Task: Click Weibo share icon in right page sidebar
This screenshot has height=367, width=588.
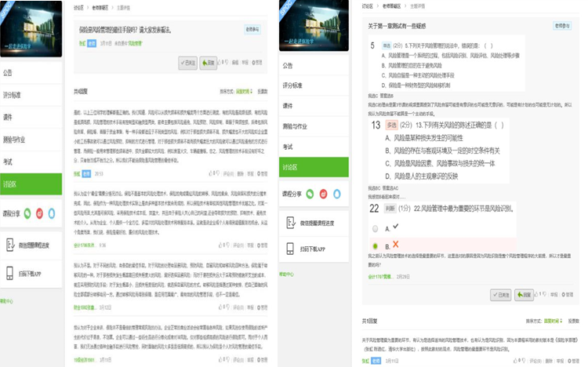Action: [x=322, y=193]
